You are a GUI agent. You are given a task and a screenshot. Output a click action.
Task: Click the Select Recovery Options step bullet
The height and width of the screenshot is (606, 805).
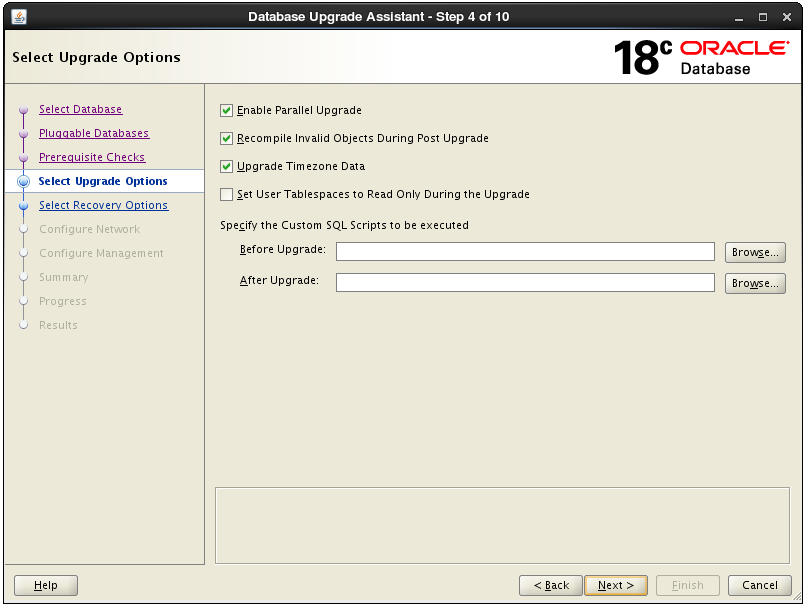[x=24, y=206]
